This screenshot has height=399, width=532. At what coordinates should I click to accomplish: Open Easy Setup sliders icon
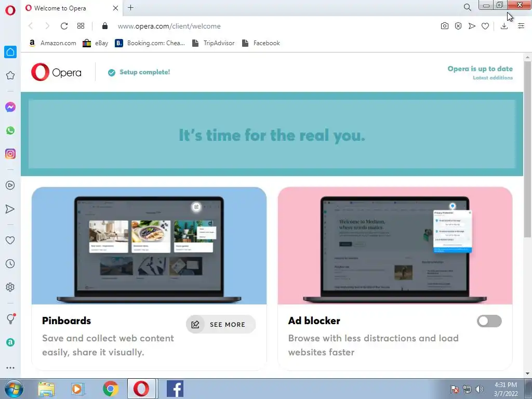[521, 26]
